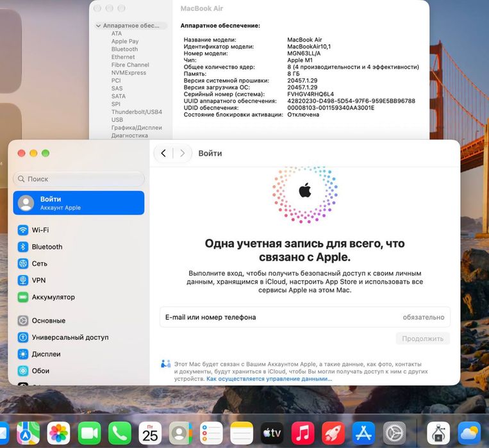
Task: Select Ethernet in System Information sidebar
Action: tap(123, 57)
